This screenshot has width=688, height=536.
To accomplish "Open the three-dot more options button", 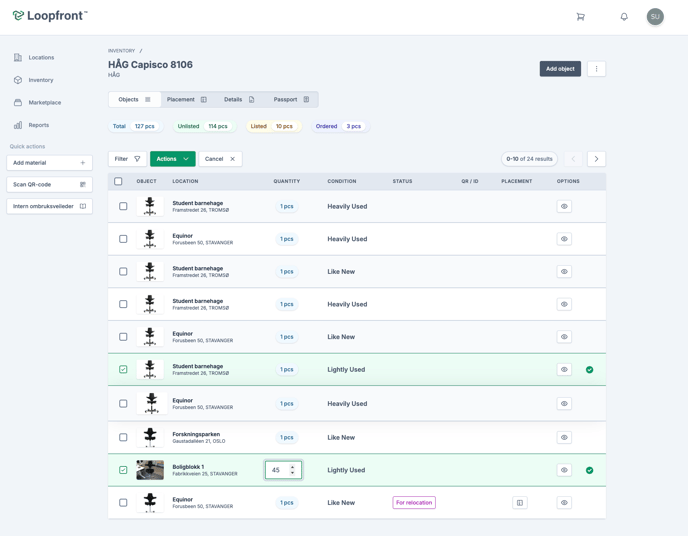I will coord(596,69).
